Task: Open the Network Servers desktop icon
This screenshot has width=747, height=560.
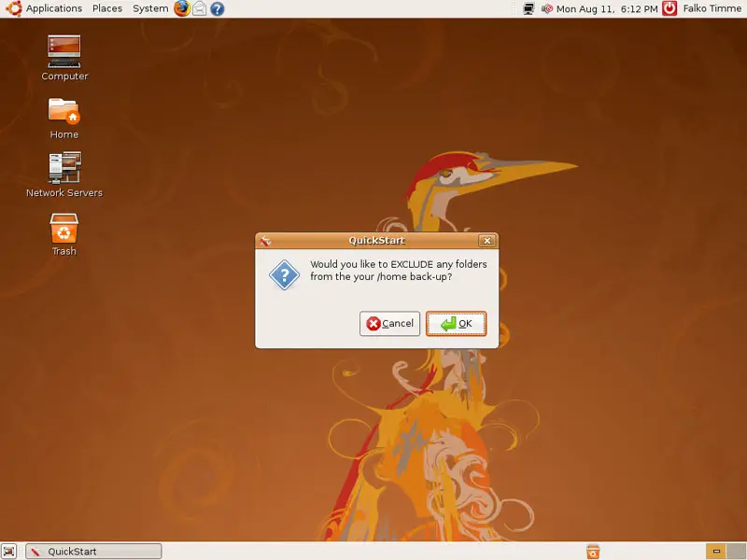Action: (64, 175)
